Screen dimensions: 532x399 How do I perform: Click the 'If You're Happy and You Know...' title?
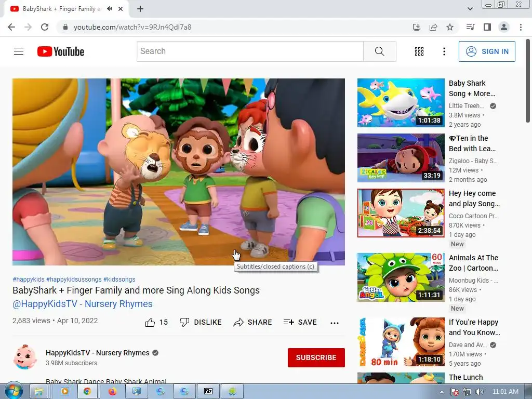(x=474, y=327)
